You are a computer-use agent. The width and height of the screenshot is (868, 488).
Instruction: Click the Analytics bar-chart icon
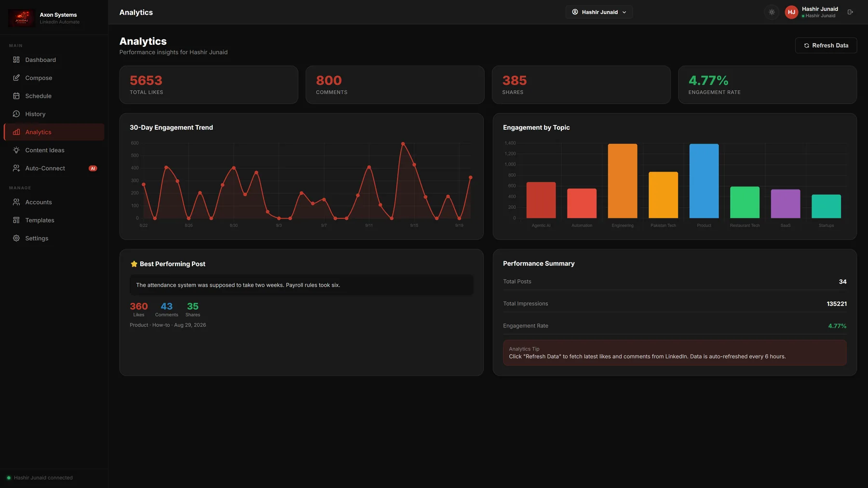pos(16,132)
